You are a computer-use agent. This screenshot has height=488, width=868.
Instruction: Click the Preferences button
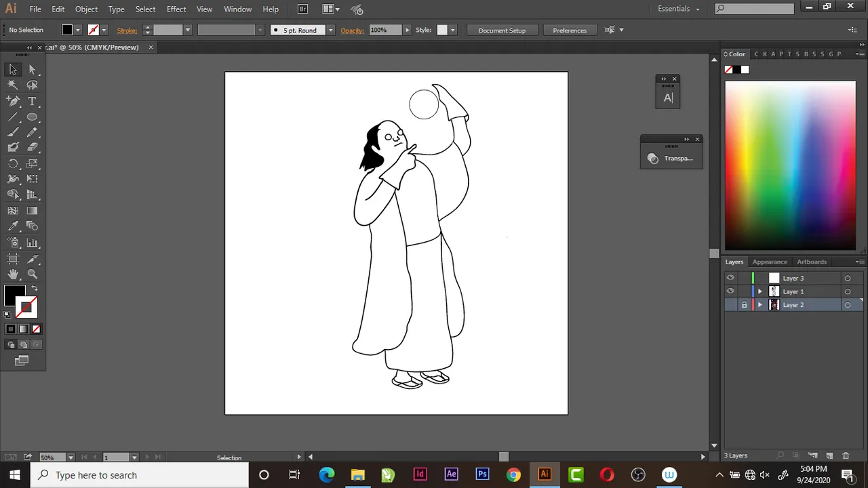[570, 30]
